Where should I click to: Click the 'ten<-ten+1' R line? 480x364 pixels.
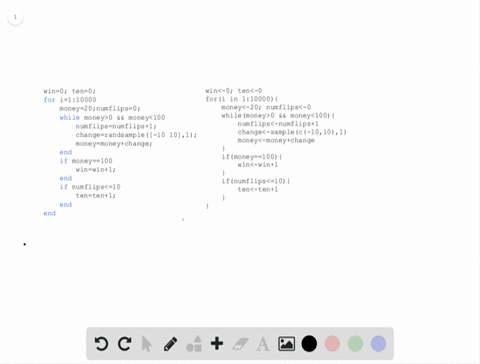coord(258,189)
